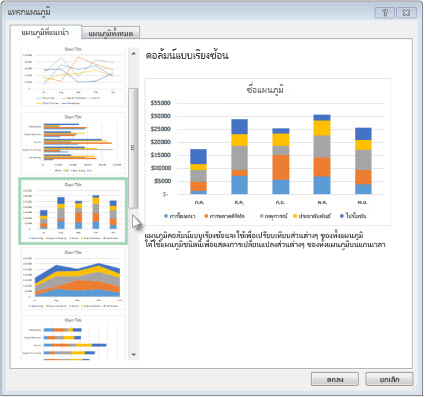The width and height of the screenshot is (425, 398).
Task: Select the clustered bar chart thumbnail
Action: pyautogui.click(x=73, y=144)
